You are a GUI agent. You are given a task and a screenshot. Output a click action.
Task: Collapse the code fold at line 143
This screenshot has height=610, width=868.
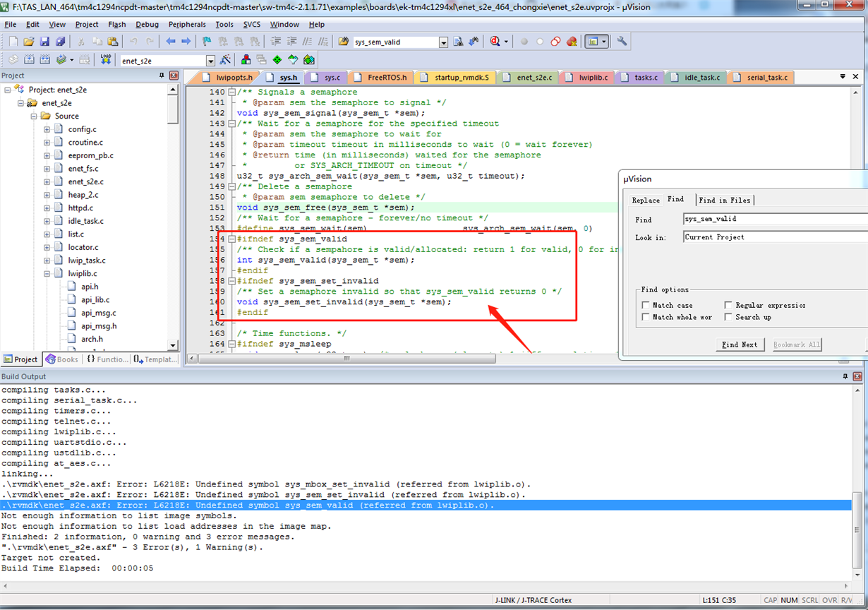pos(232,124)
